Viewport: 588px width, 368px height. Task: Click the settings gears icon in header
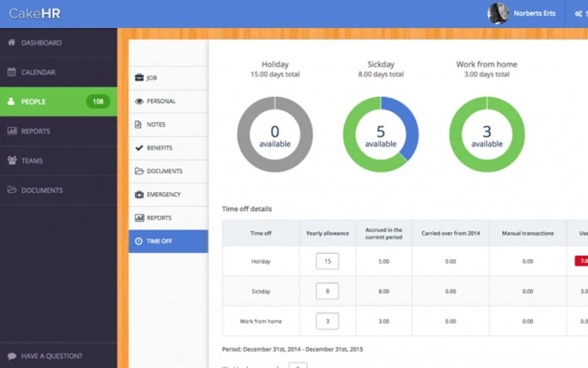[578, 14]
